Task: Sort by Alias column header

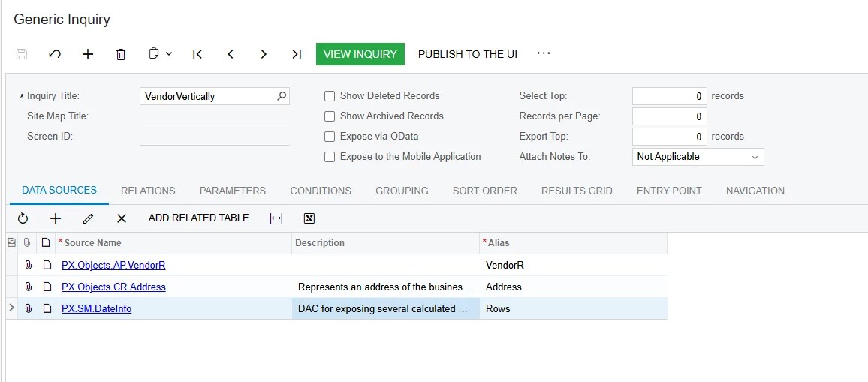Action: pyautogui.click(x=574, y=243)
